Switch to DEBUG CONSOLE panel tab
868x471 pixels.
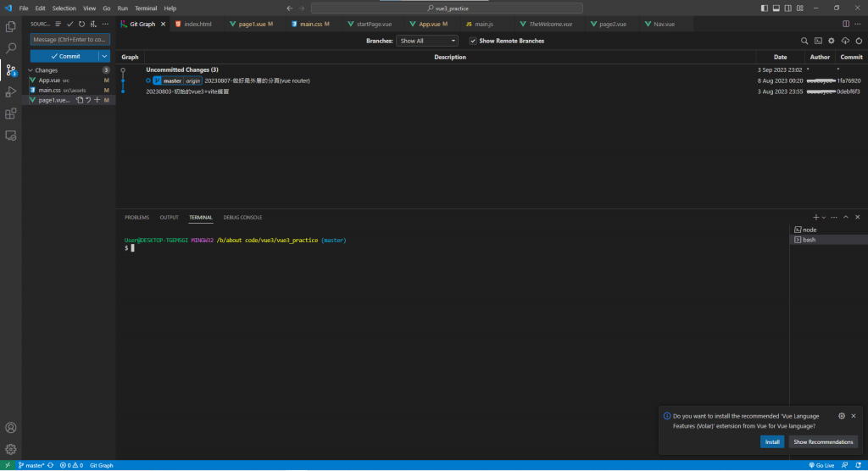point(242,218)
